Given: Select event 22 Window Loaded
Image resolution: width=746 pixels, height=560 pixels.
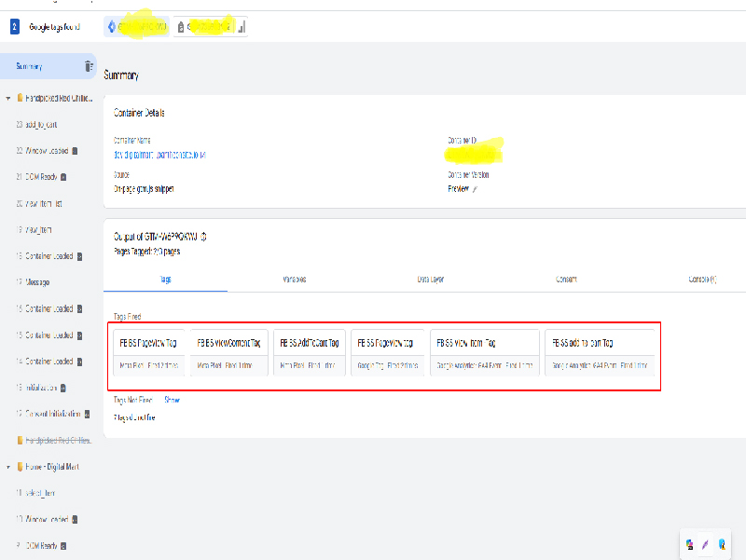Looking at the screenshot, I should point(42,151).
